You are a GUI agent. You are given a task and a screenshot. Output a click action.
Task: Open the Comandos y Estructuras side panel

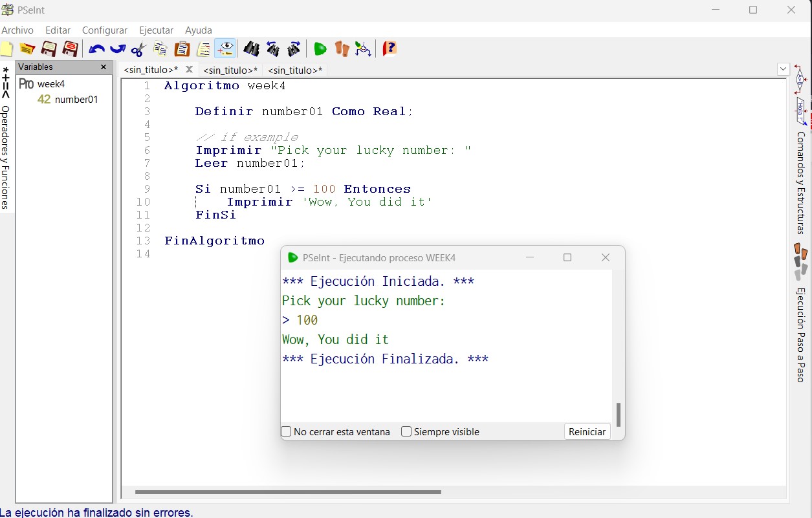pyautogui.click(x=801, y=183)
